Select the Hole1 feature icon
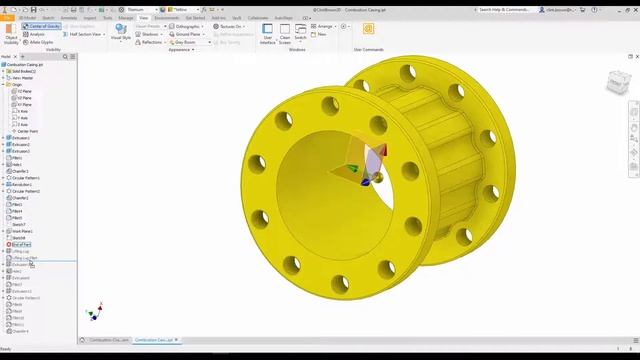Image resolution: width=640 pixels, height=360 pixels. point(9,164)
